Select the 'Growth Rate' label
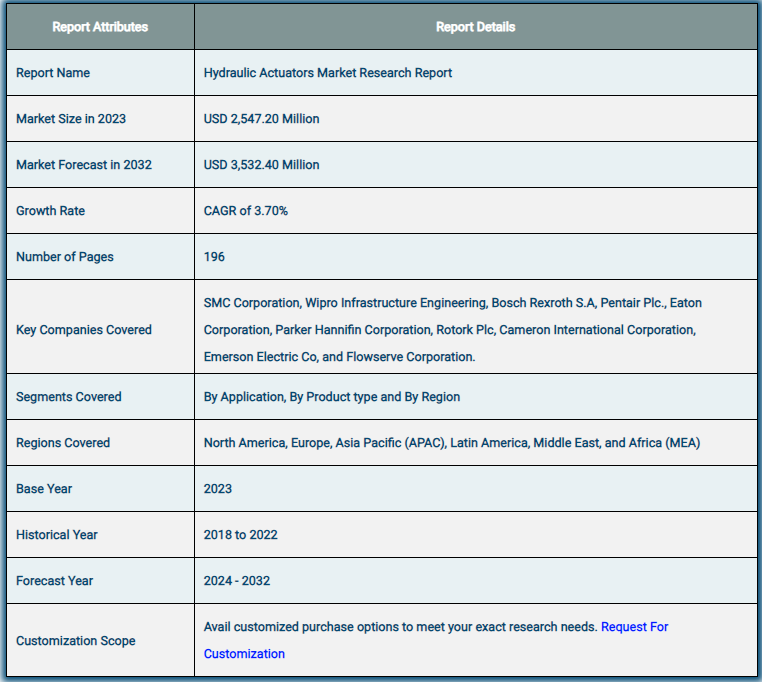The width and height of the screenshot is (762, 682). click(51, 211)
